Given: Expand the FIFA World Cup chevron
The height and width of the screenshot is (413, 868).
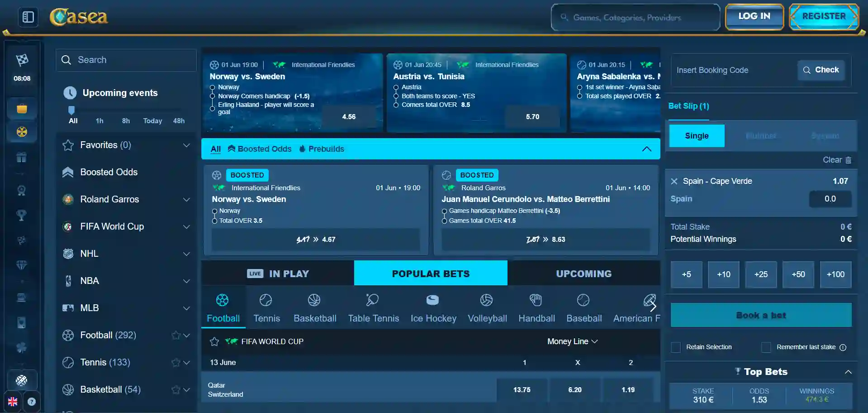Looking at the screenshot, I should 186,226.
